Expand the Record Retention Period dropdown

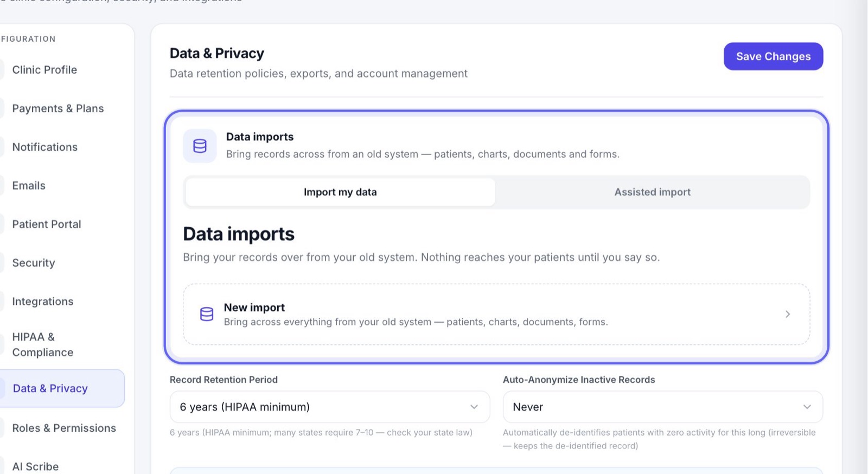pyautogui.click(x=330, y=407)
